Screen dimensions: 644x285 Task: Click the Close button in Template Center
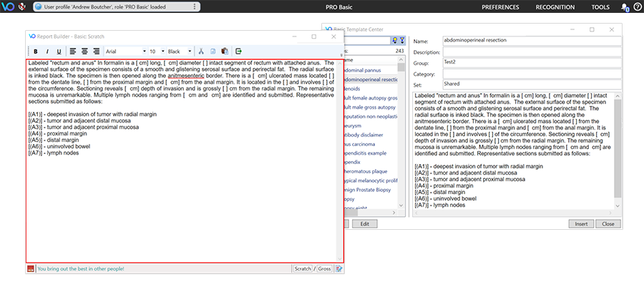pos(608,223)
